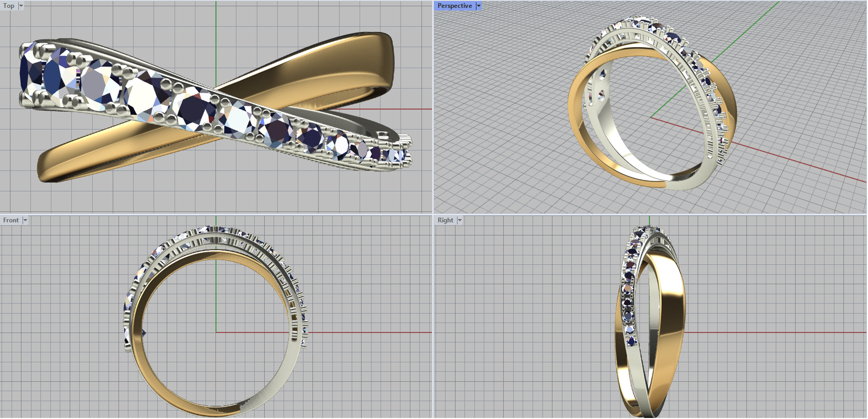Expand the Perspective viewport menu arrow
The height and width of the screenshot is (419, 868).
click(478, 6)
